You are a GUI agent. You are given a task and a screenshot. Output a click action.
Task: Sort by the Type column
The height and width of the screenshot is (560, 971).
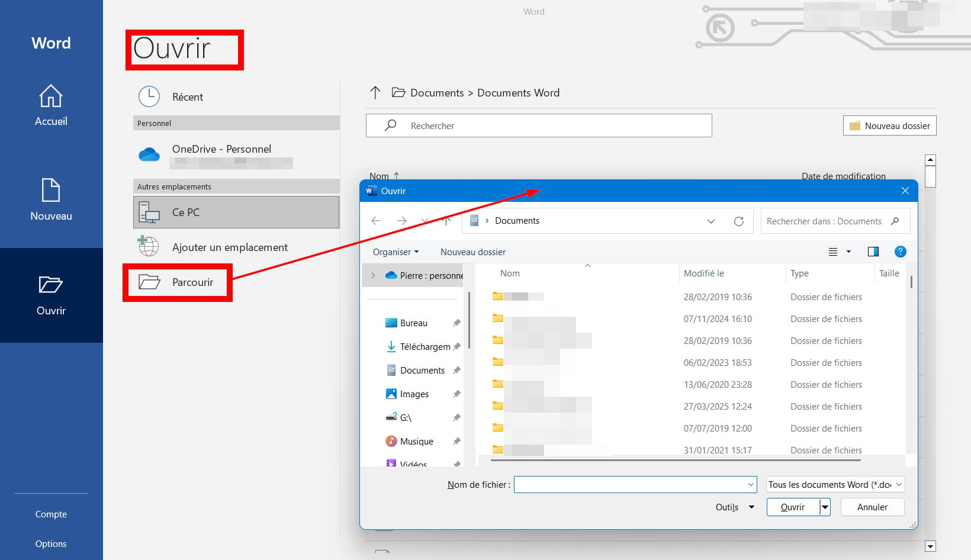tap(799, 273)
